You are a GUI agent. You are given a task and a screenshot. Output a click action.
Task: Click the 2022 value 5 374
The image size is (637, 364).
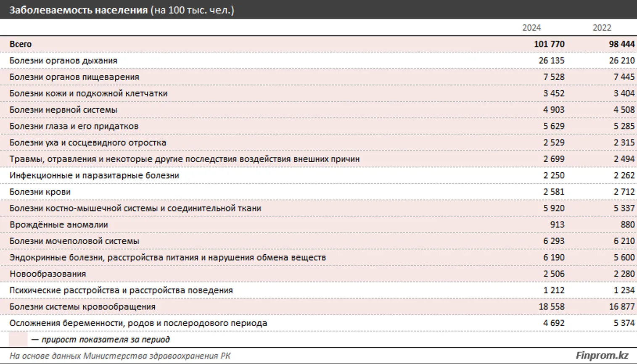pyautogui.click(x=624, y=323)
